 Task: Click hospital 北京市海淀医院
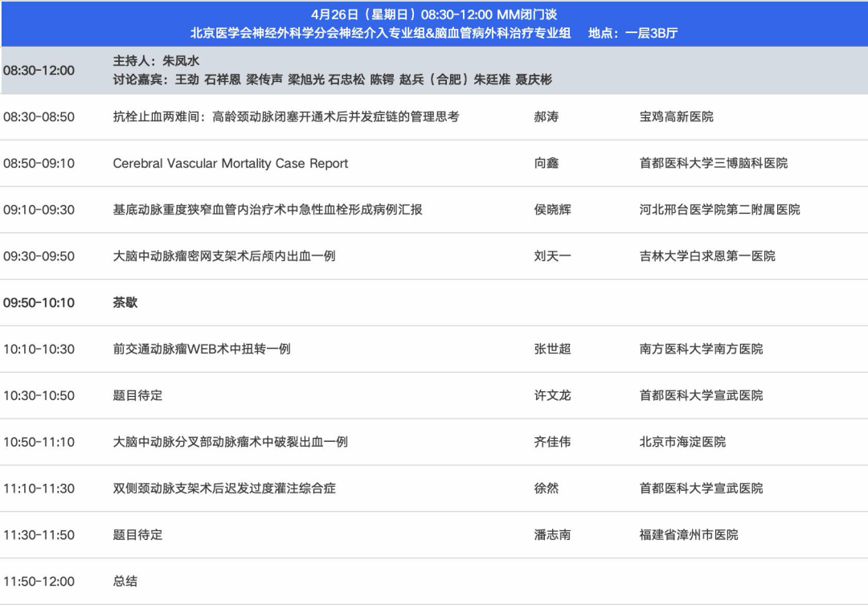pos(682,442)
